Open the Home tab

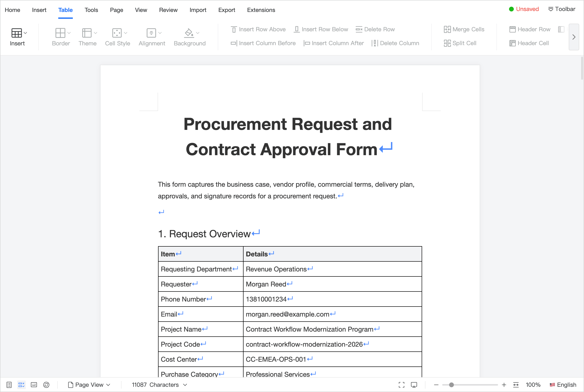[12, 10]
